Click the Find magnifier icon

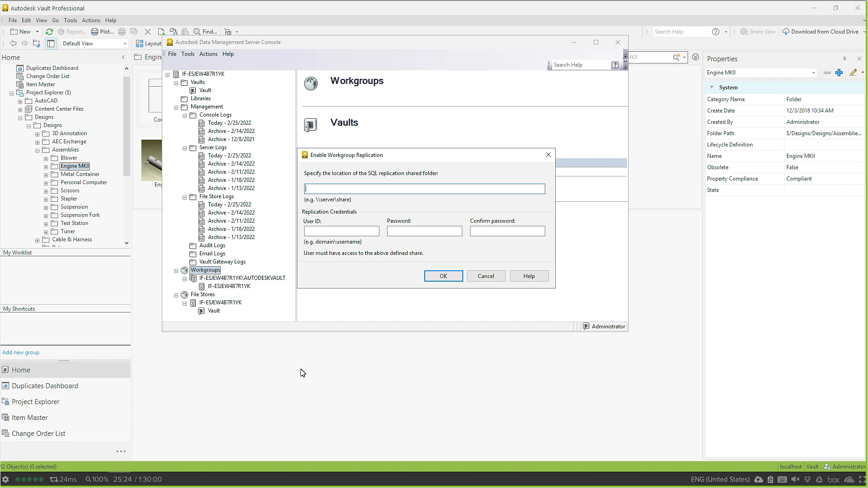click(197, 32)
